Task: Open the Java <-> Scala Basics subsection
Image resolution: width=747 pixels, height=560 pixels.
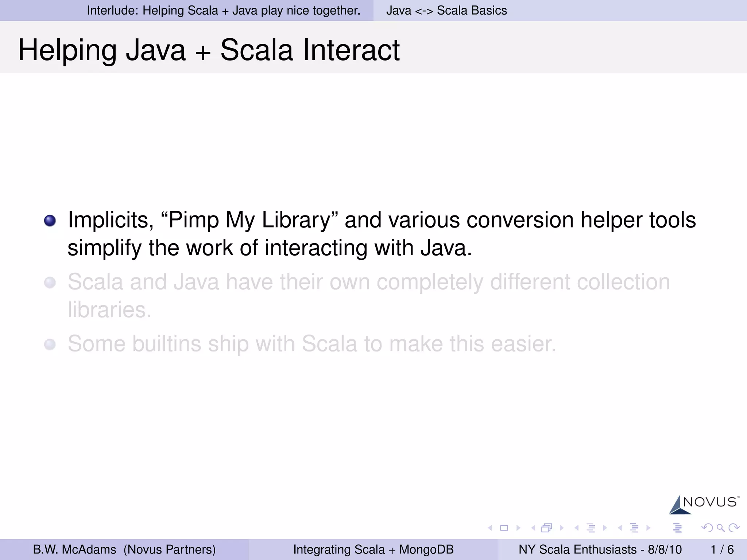Action: [x=446, y=10]
